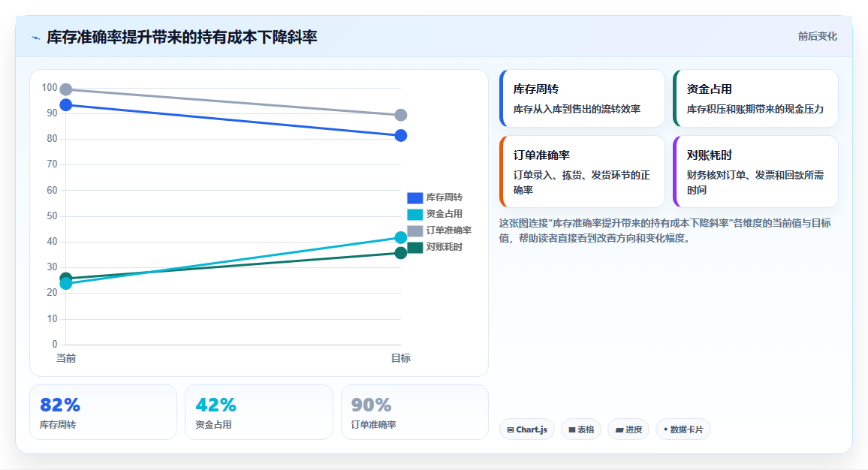Open the 库存周转 description card
The width and height of the screenshot is (868, 470).
click(582, 98)
